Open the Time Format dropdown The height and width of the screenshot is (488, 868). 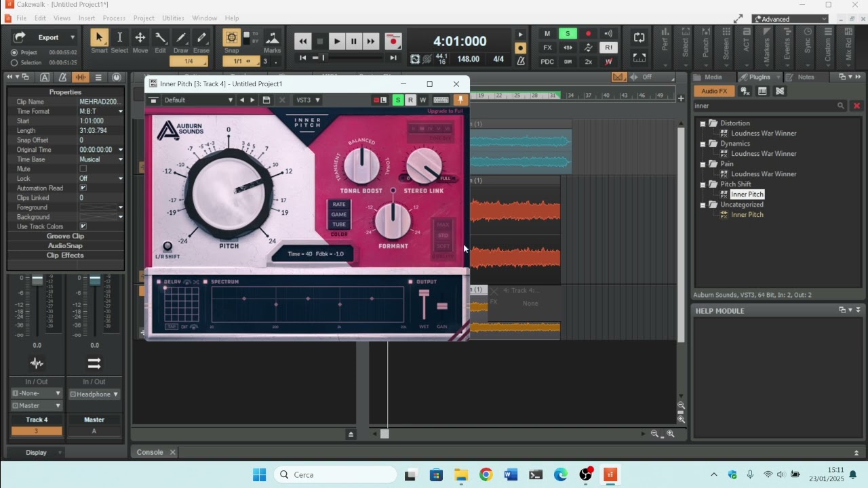pos(121,111)
